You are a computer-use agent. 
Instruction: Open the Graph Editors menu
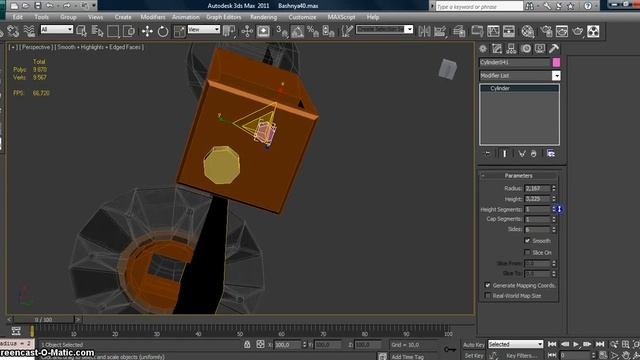pyautogui.click(x=224, y=17)
